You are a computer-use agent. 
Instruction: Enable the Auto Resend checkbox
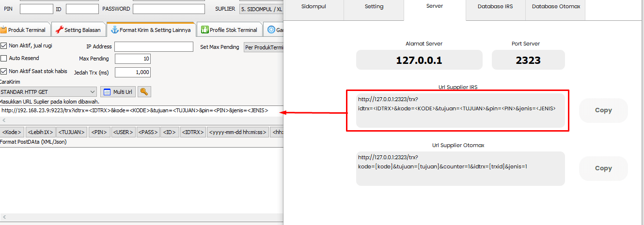pyautogui.click(x=4, y=58)
